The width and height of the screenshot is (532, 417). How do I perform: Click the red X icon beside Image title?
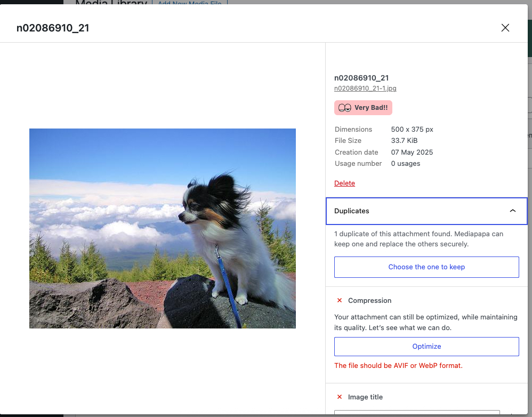click(339, 397)
